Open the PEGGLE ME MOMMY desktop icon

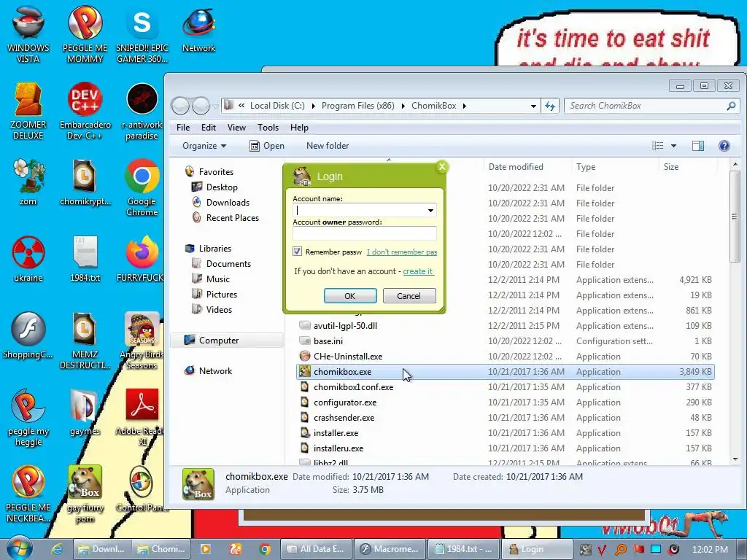[85, 34]
